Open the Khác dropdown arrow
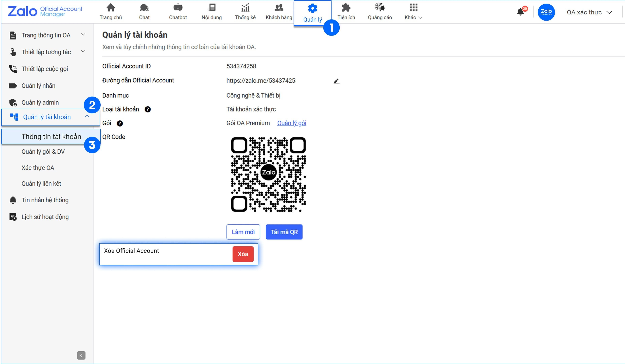Screen dimensions: 625x364 (420, 18)
